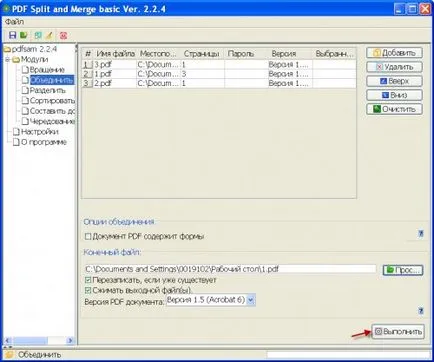Click the green Load environment toolbar icon

click(24, 35)
